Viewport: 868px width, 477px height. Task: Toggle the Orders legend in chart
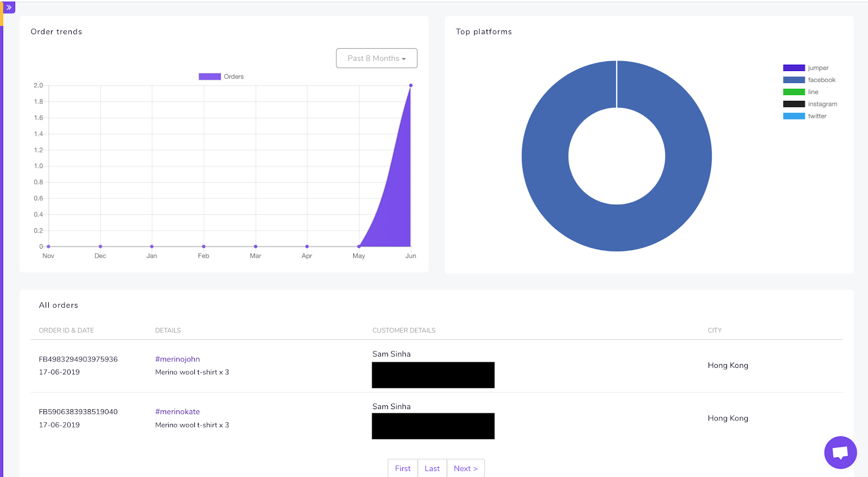point(221,77)
